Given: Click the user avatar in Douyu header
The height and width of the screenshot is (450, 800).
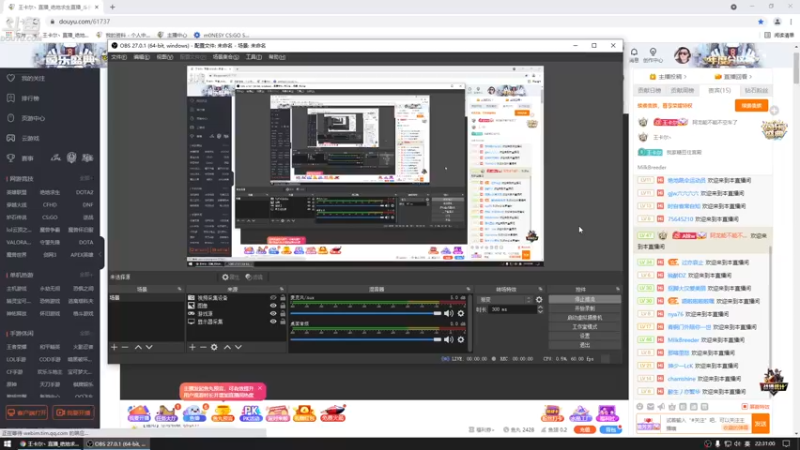Looking at the screenshot, I should [682, 55].
